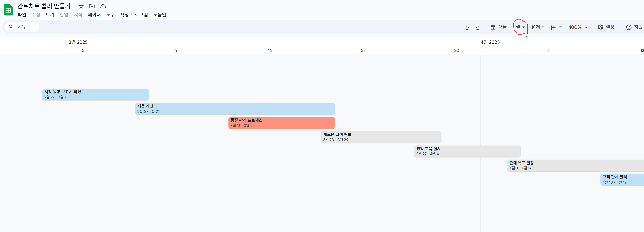Click the date range 3월 6 - 3월 21
644x232 pixels.
pos(148,111)
